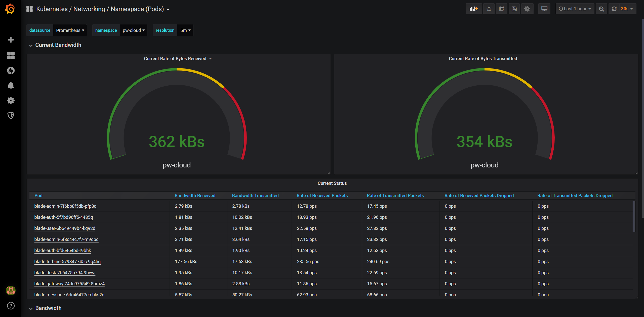Sort table by Bandwidth Received column
This screenshot has height=317, width=644.
point(195,196)
